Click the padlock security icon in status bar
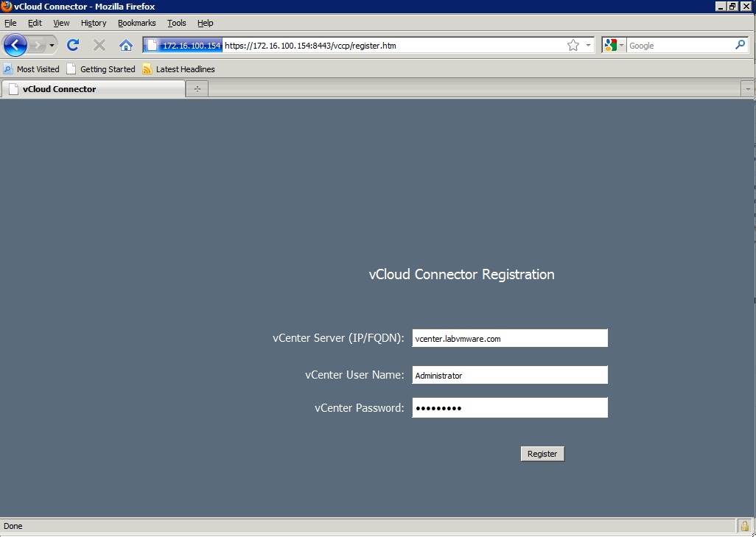This screenshot has width=756, height=537. click(745, 526)
